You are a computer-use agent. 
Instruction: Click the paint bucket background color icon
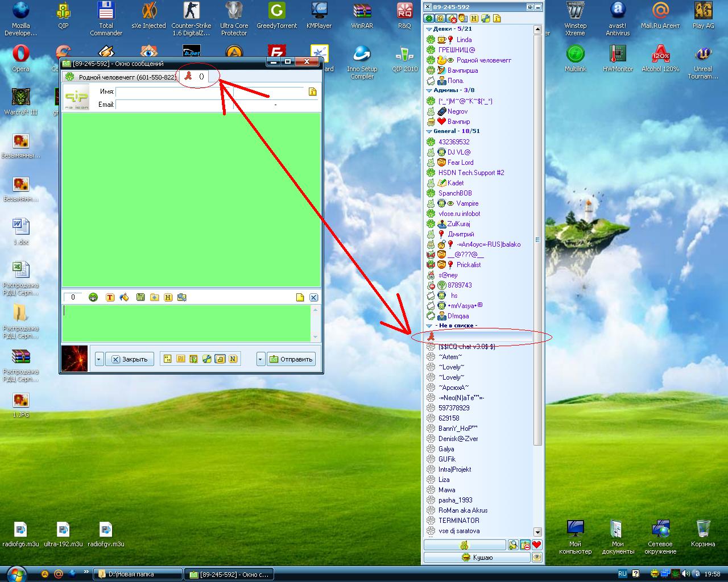pos(125,297)
